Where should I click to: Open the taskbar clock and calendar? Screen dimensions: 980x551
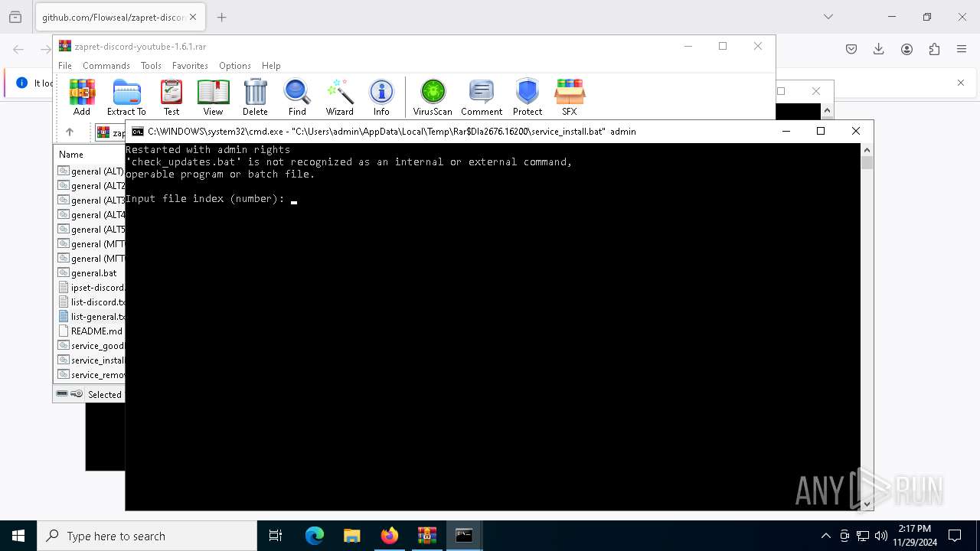click(914, 536)
